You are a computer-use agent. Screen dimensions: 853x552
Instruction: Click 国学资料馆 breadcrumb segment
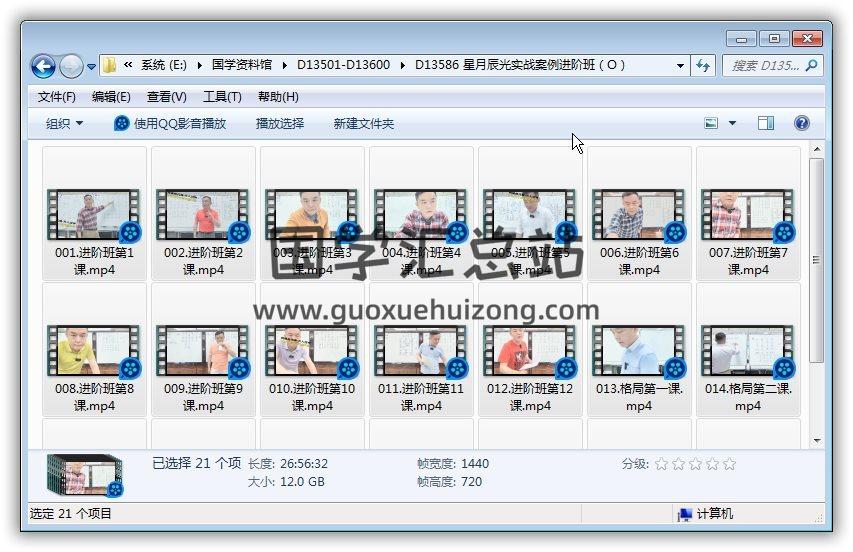(x=242, y=65)
